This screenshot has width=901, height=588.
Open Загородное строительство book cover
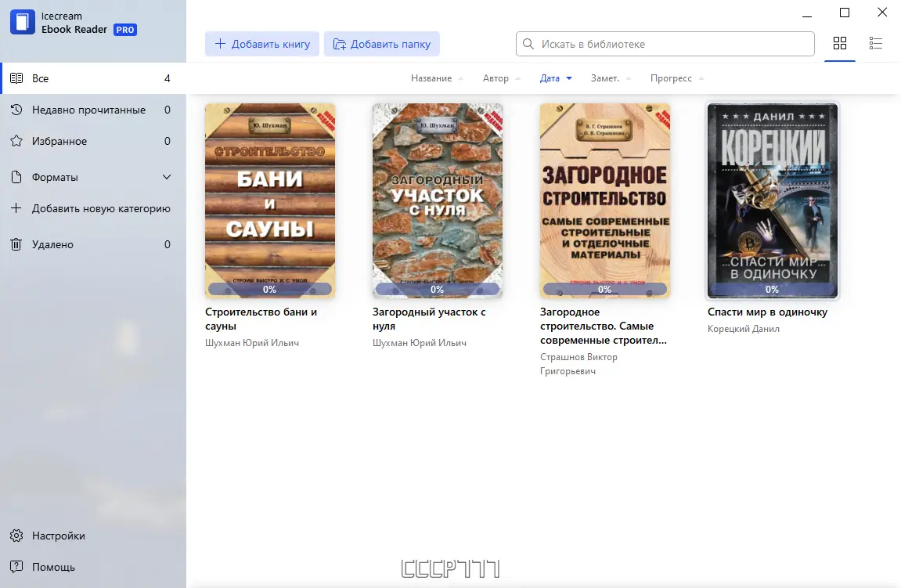pos(604,200)
